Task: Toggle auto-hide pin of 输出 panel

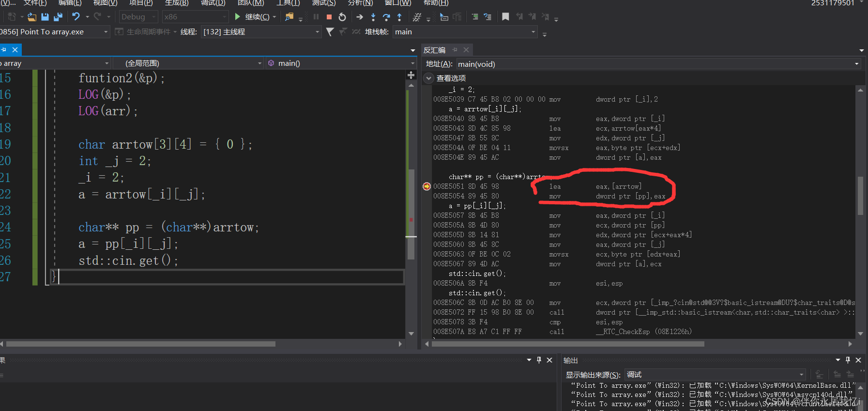Action: click(x=848, y=360)
